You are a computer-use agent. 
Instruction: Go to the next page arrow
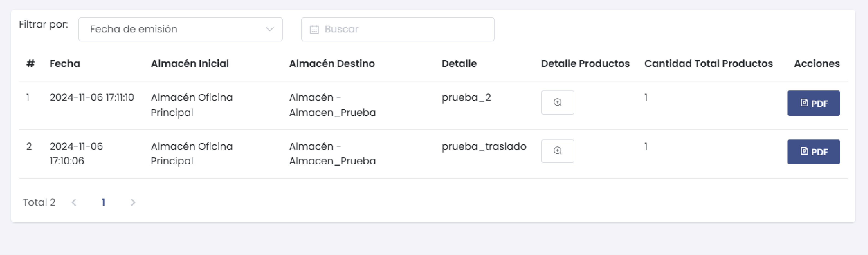click(133, 202)
